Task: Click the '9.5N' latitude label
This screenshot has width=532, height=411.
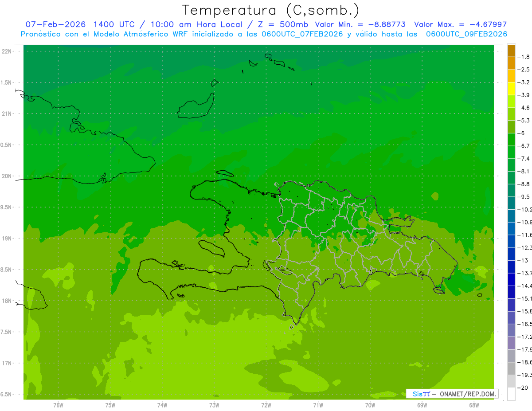Action: coord(7,207)
